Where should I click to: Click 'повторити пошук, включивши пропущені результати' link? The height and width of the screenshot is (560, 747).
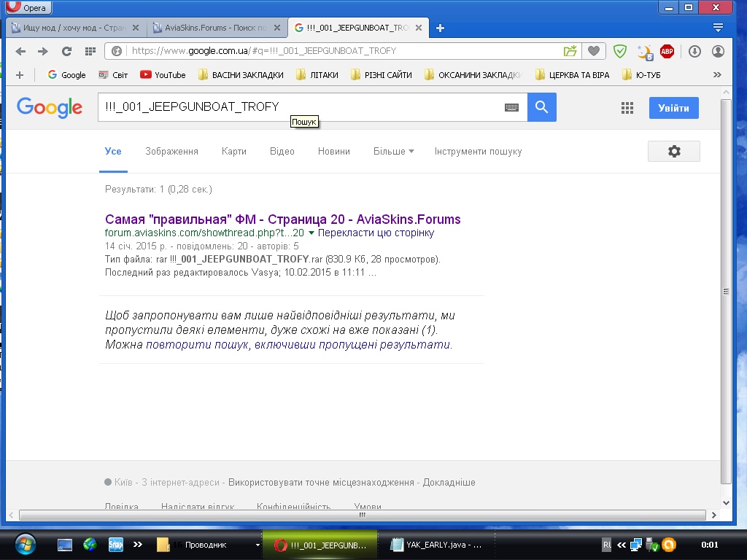298,344
